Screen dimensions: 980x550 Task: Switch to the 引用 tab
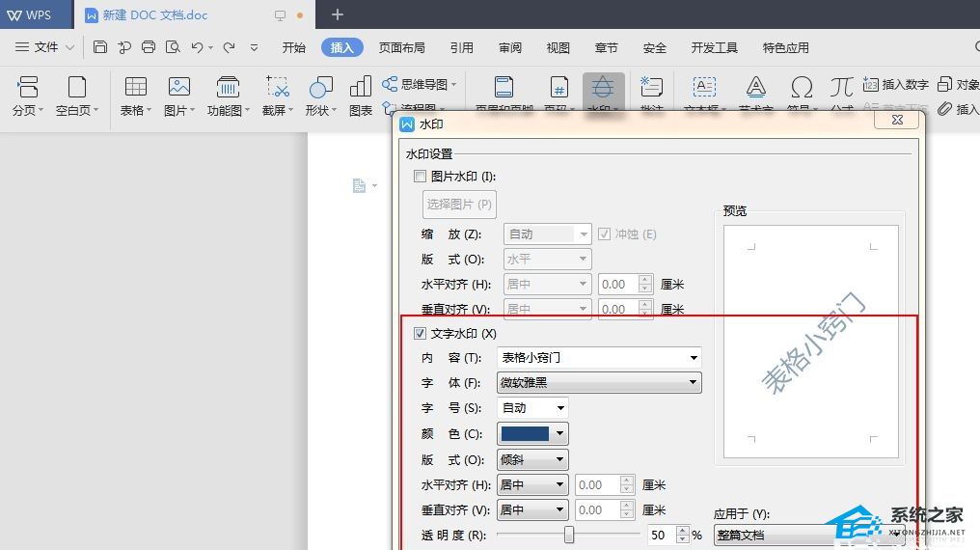[462, 47]
